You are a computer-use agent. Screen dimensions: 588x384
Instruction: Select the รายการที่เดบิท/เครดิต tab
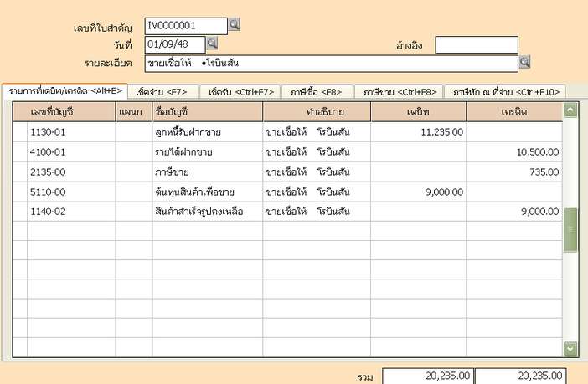click(64, 90)
